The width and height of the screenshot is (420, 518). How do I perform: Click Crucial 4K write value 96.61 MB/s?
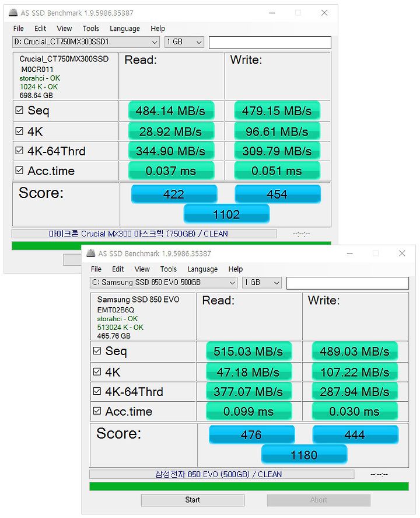pyautogui.click(x=277, y=131)
